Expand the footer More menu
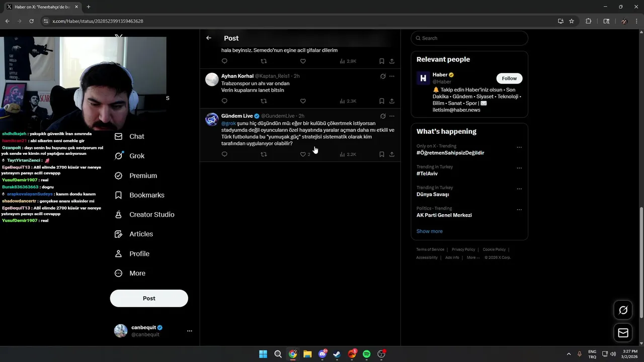 point(473,257)
